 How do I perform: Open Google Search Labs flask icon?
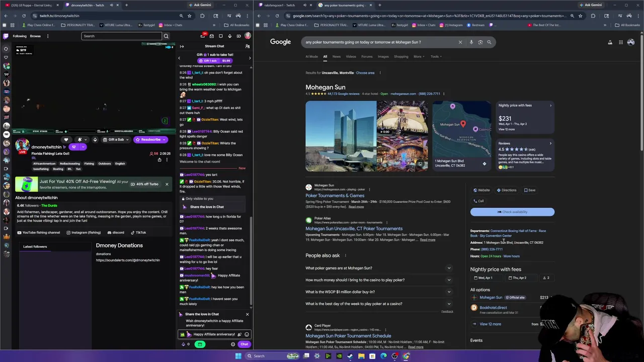[x=610, y=42]
